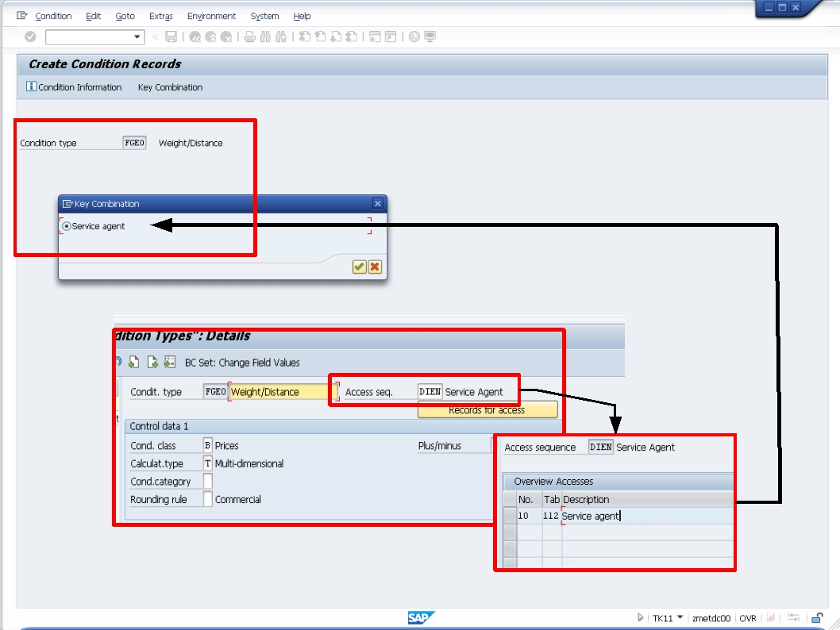Open the Find icon in the standard toolbar
The image size is (840, 630).
point(265,35)
